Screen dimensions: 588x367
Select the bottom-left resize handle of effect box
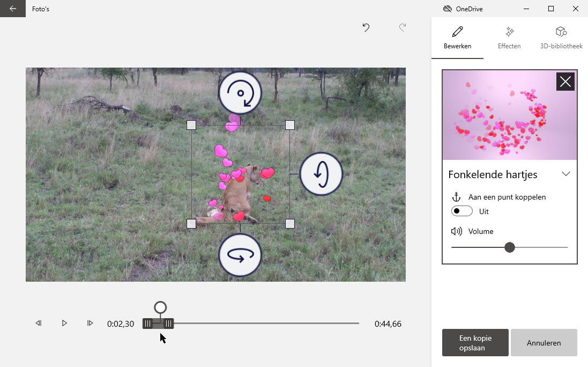click(191, 224)
